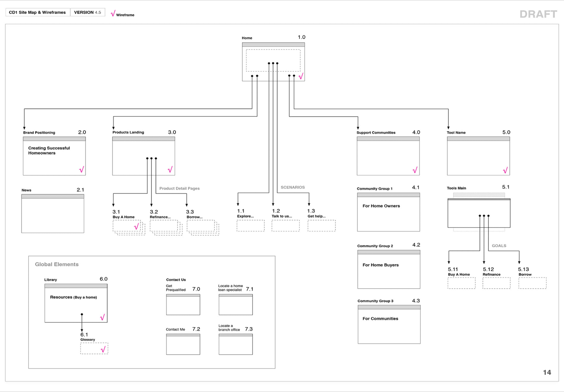This screenshot has width=564, height=392.
Task: Click checkmark in Support Communities box
Action: (x=415, y=170)
